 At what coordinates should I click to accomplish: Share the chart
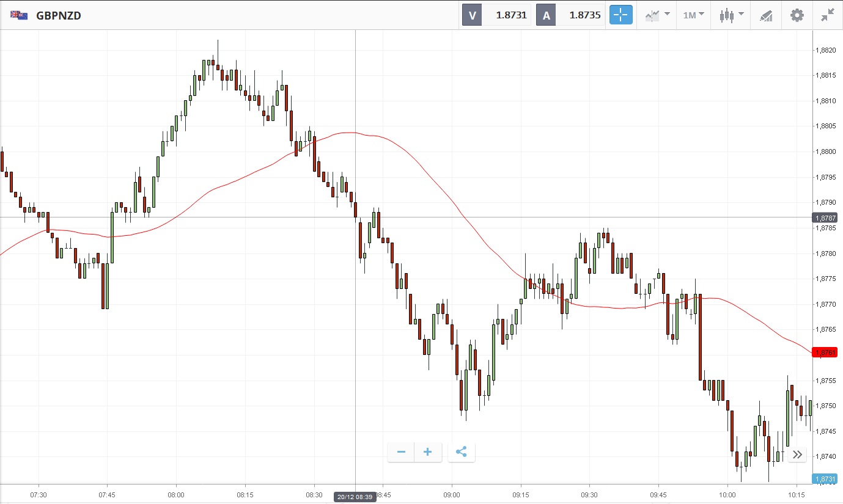tap(462, 452)
